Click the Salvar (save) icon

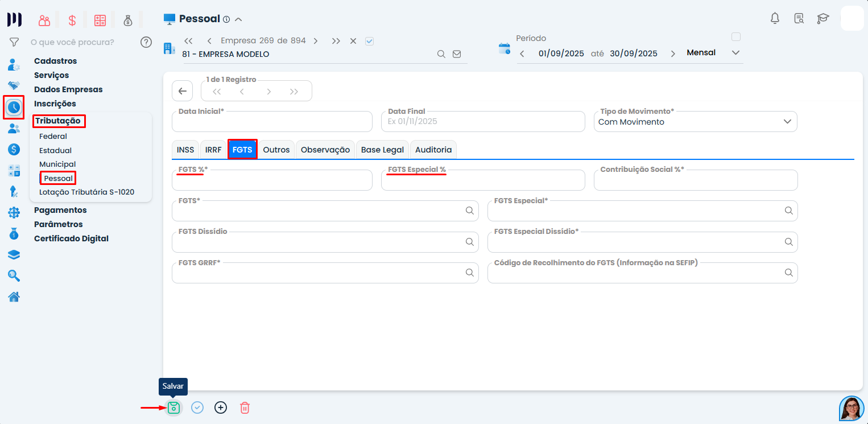(x=173, y=407)
